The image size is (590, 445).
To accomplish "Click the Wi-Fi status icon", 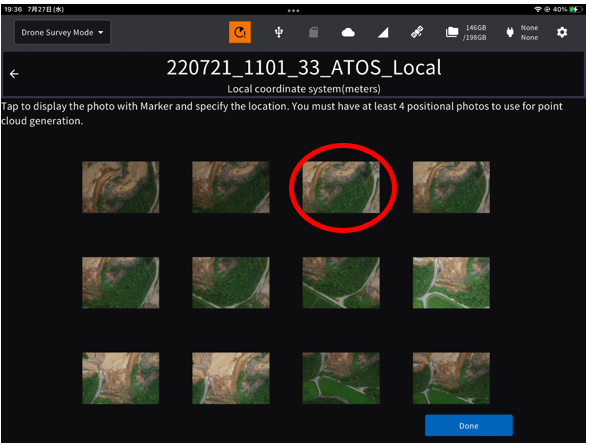I will click(538, 9).
